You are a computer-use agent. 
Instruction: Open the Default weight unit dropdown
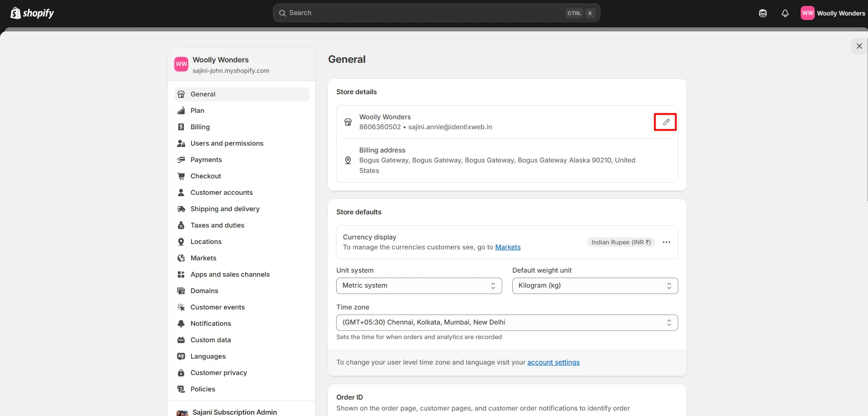595,286
